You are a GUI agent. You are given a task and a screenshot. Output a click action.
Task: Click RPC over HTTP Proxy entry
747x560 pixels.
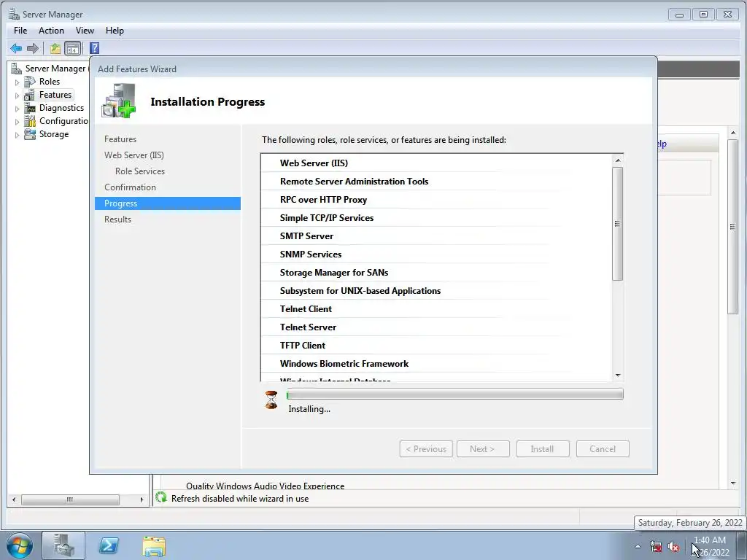tap(323, 200)
